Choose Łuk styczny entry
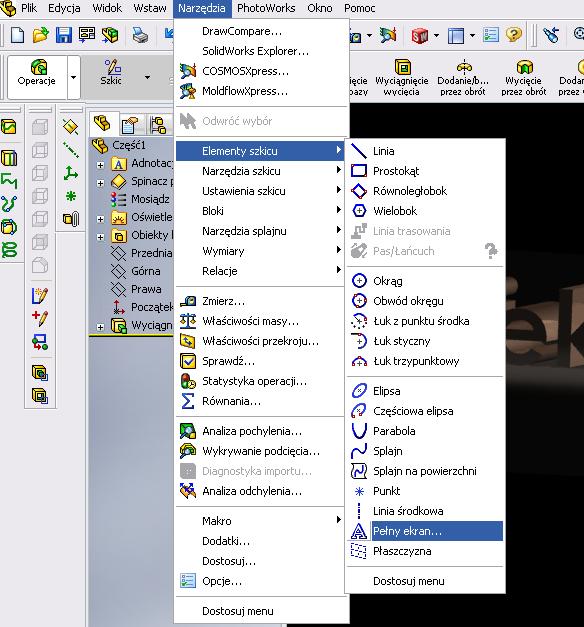This screenshot has width=584, height=627. 425,341
